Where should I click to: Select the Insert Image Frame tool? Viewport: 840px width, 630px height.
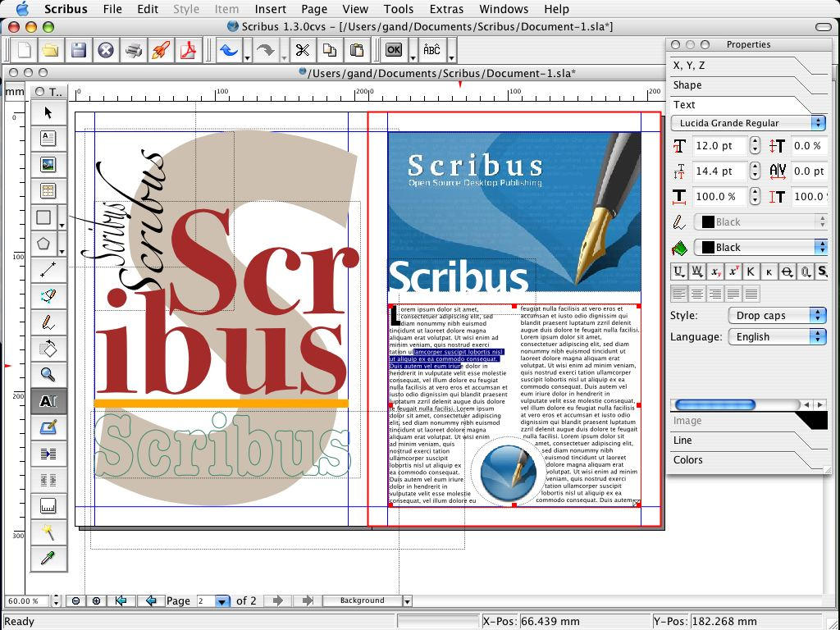coord(48,165)
